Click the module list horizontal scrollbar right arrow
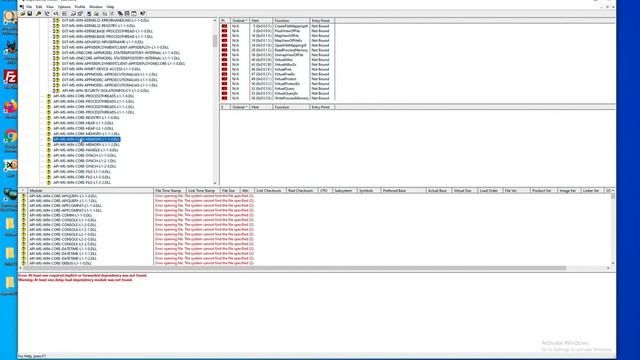Screen dimensions: 640x360 coord(608,268)
